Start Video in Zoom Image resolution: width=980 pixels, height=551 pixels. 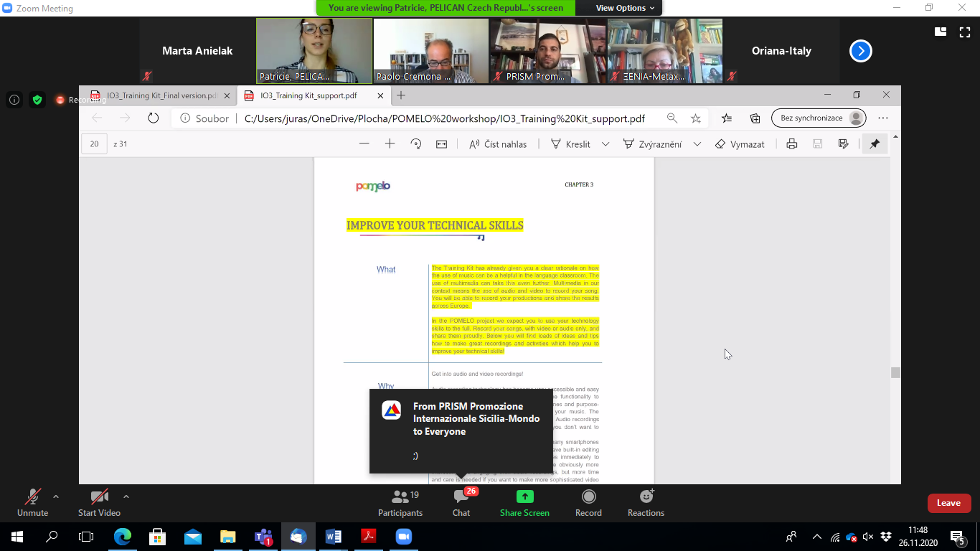click(99, 502)
